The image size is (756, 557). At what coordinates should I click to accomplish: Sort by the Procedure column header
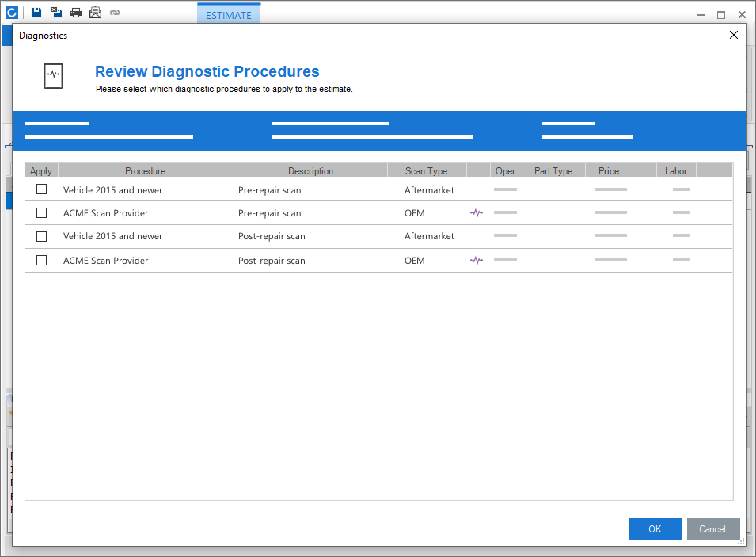point(146,170)
